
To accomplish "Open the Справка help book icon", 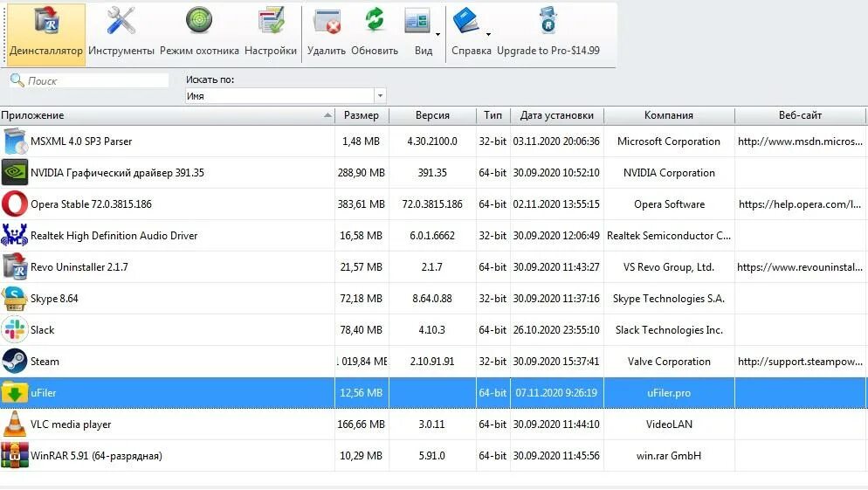I will pos(466,22).
